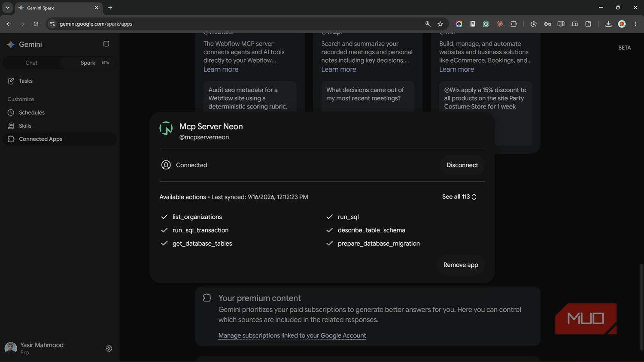
Task: Toggle the describe_table_schema action check
Action: [329, 230]
